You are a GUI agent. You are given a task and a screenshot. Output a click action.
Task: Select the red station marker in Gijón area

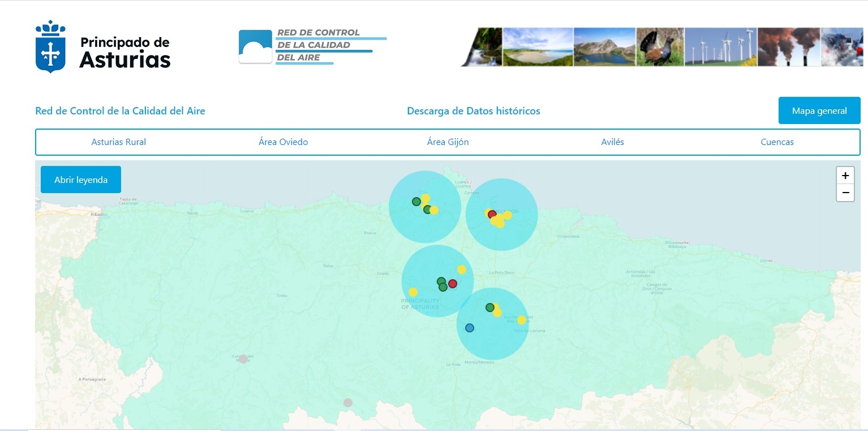pyautogui.click(x=492, y=215)
